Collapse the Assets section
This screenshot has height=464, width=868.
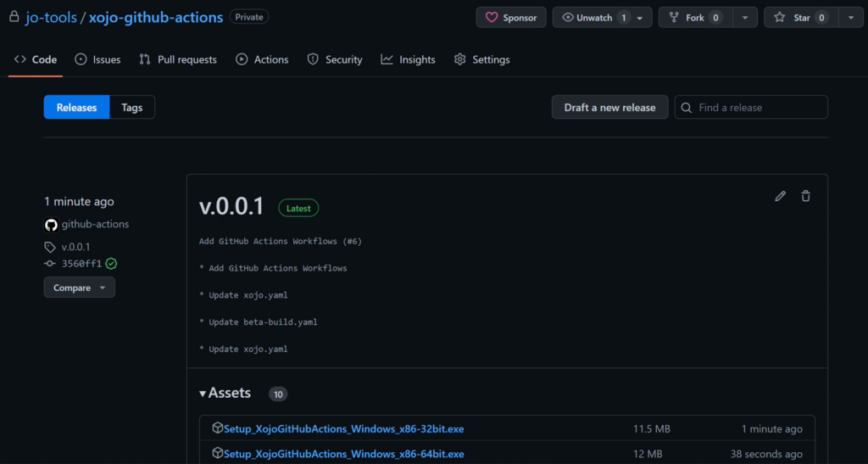[x=225, y=393]
